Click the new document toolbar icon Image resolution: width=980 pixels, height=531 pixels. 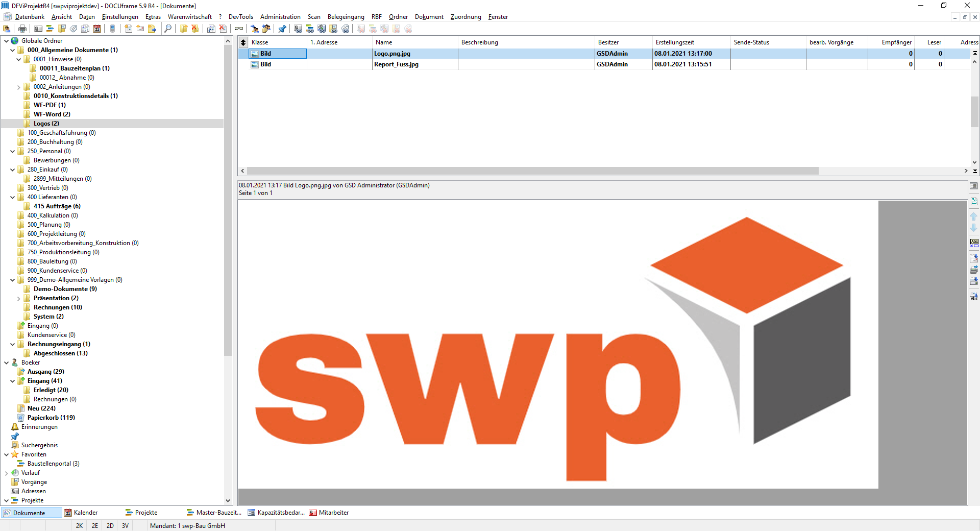coord(129,29)
